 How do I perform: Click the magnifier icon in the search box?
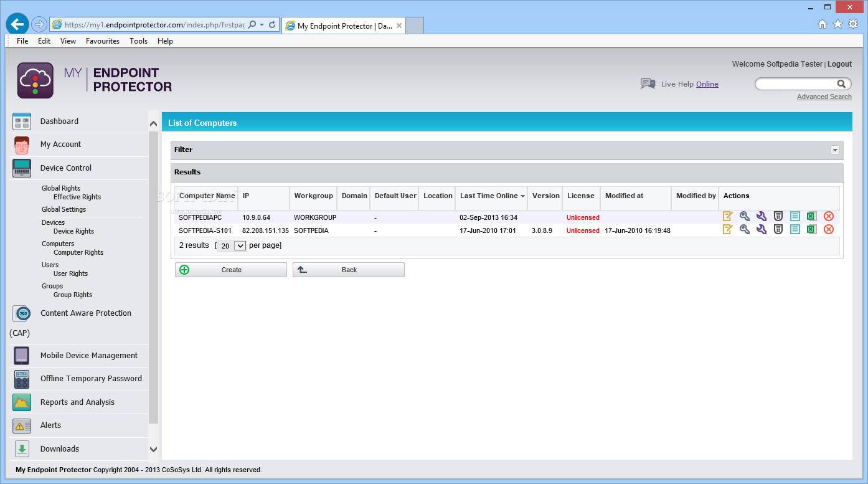[x=841, y=84]
